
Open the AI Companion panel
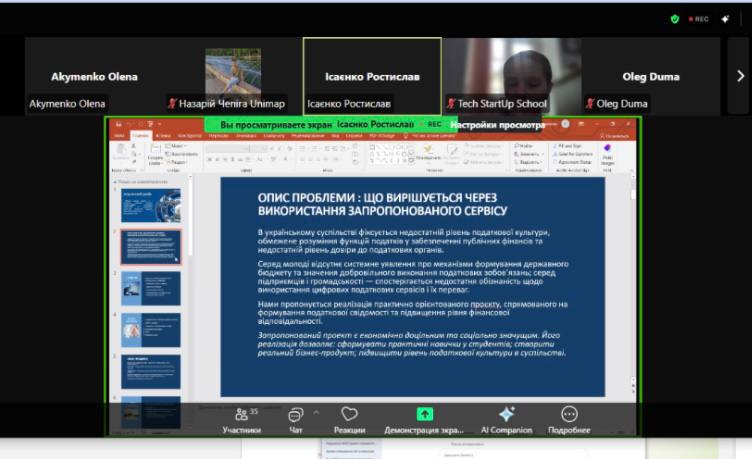(506, 419)
